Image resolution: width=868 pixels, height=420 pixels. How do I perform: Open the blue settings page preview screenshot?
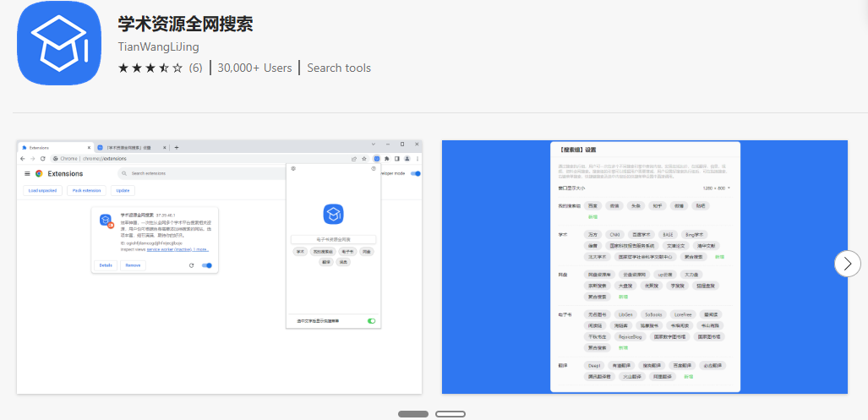[x=644, y=267]
